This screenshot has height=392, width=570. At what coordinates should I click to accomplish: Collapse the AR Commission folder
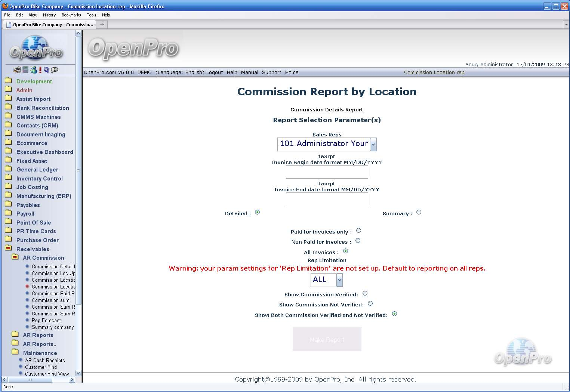point(15,257)
